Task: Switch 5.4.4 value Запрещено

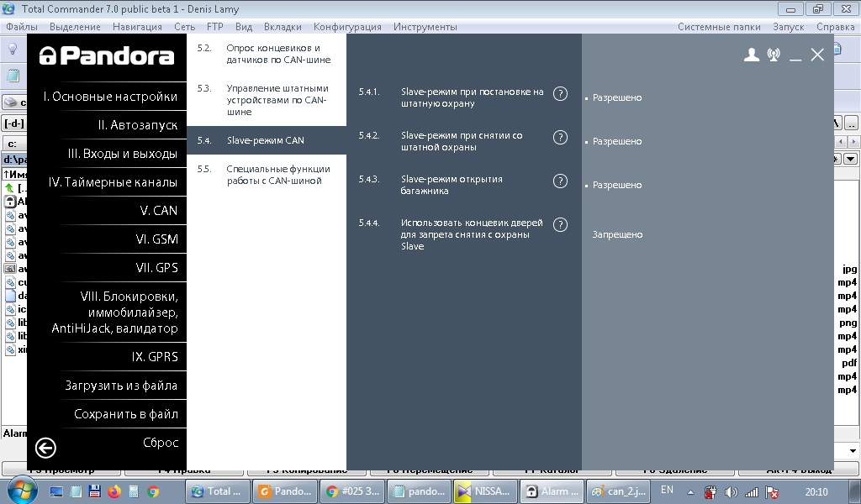Action: [617, 234]
